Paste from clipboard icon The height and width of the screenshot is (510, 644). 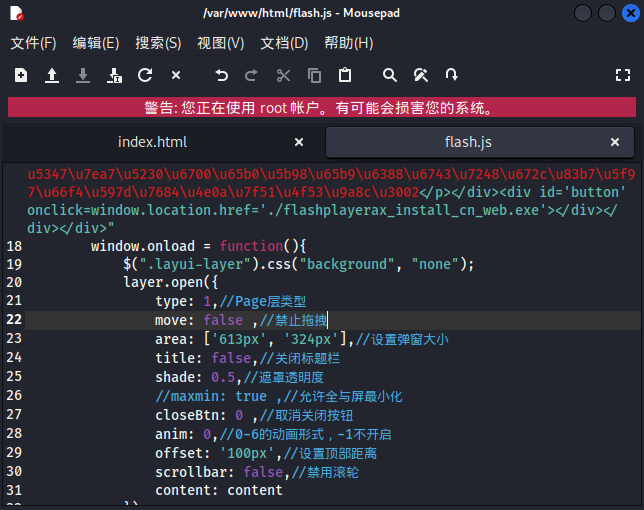(x=345, y=75)
